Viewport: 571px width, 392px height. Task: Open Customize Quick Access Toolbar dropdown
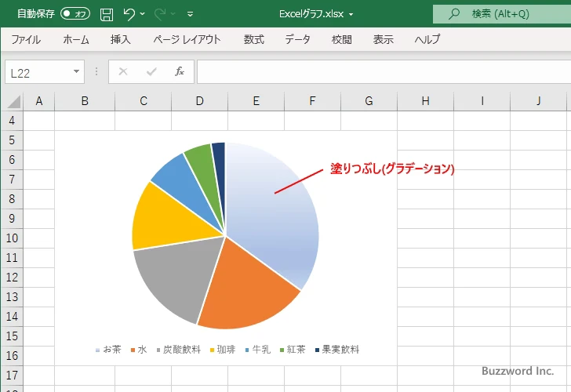pos(190,14)
